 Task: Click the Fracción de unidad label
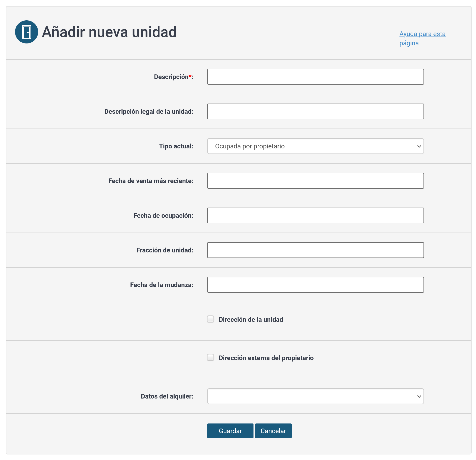coord(165,250)
